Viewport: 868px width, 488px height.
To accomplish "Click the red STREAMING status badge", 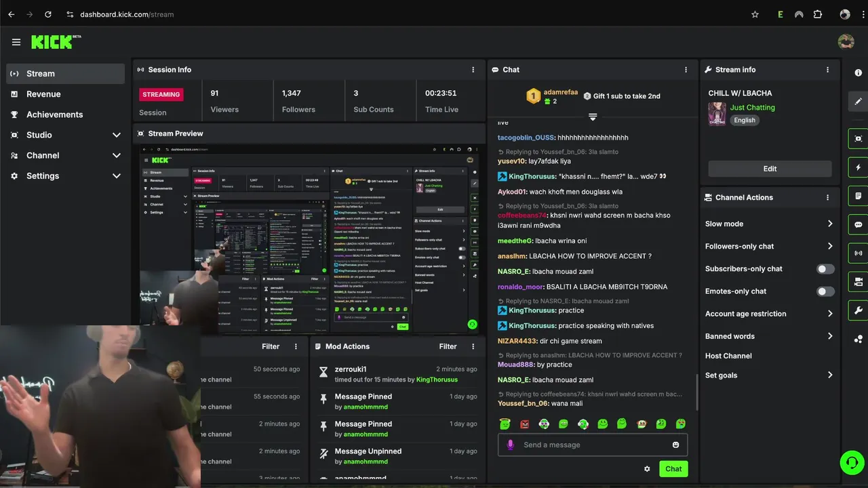I will [161, 95].
